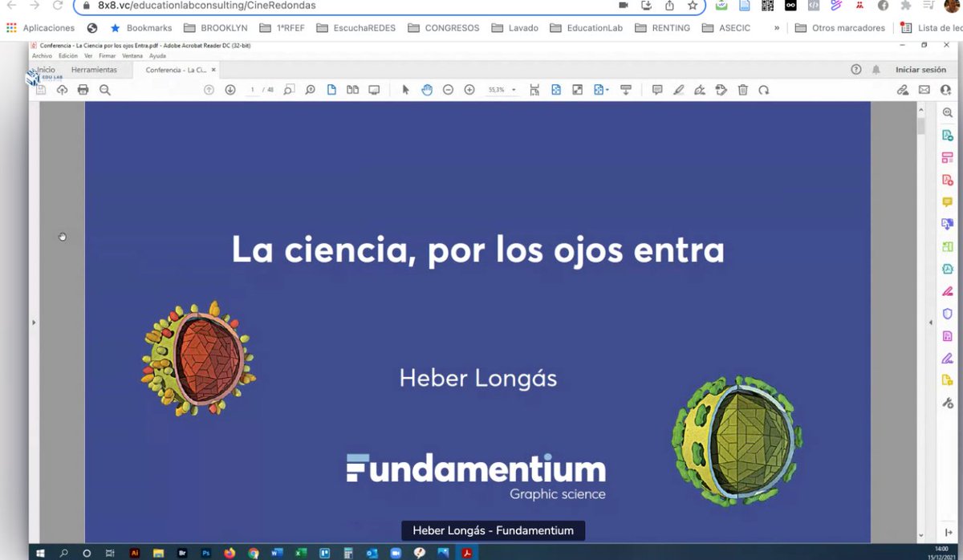Click the wrench more tools icon
Image resolution: width=963 pixels, height=560 pixels.
pyautogui.click(x=948, y=403)
